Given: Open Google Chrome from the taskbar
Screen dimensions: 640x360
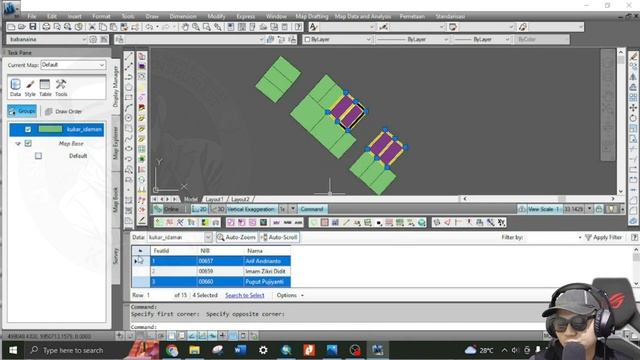Looking at the screenshot, I should click(172, 350).
